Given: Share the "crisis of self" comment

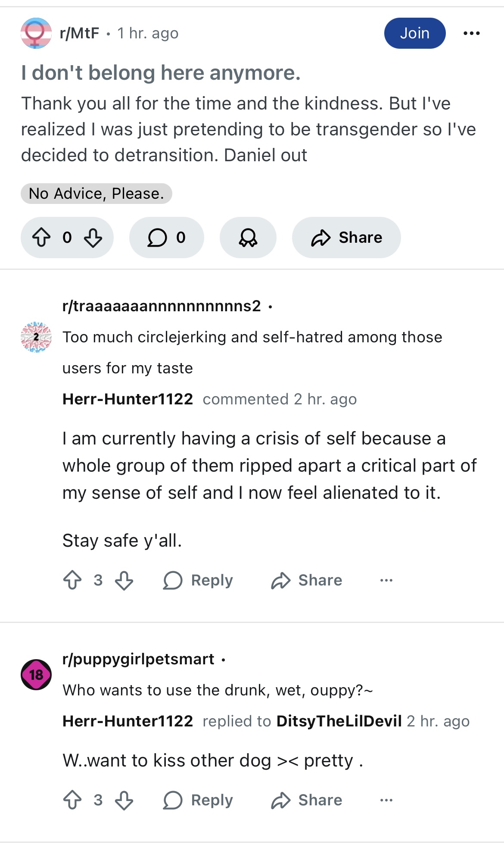Looking at the screenshot, I should [307, 580].
